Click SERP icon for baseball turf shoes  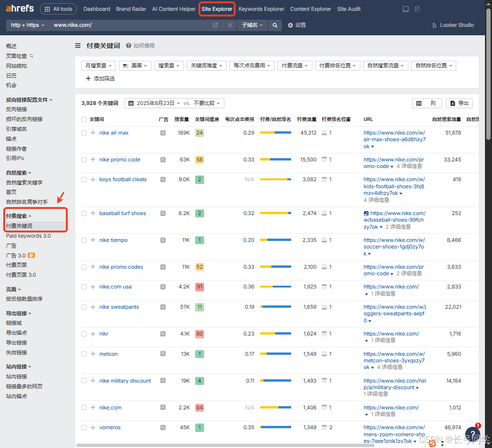tap(163, 214)
